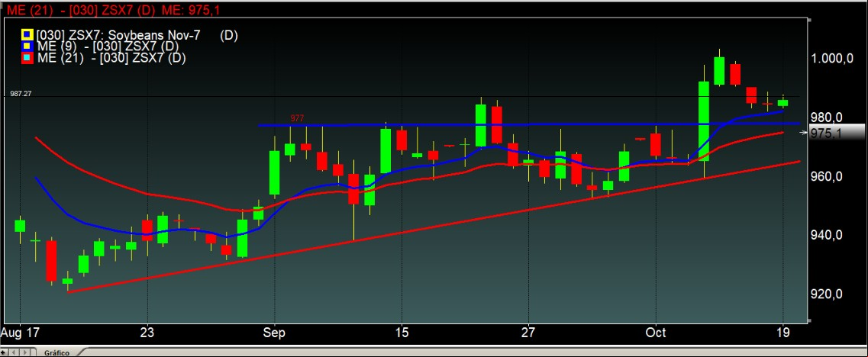Click the 'Oct' date axis label
The height and width of the screenshot is (357, 868).
pos(657,333)
